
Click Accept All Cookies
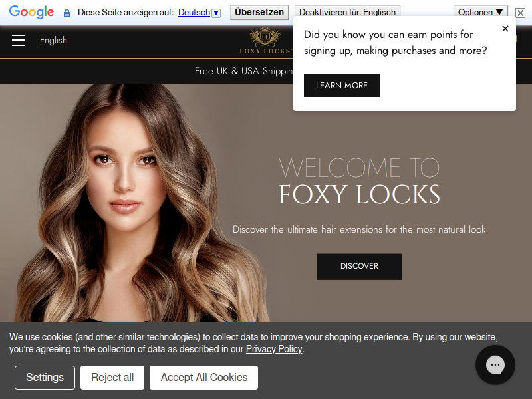click(204, 377)
